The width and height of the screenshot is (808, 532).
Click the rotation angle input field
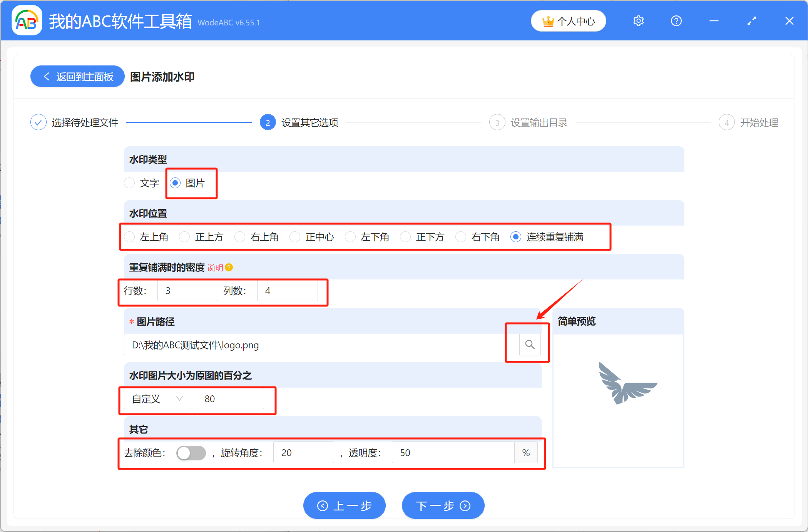(303, 453)
